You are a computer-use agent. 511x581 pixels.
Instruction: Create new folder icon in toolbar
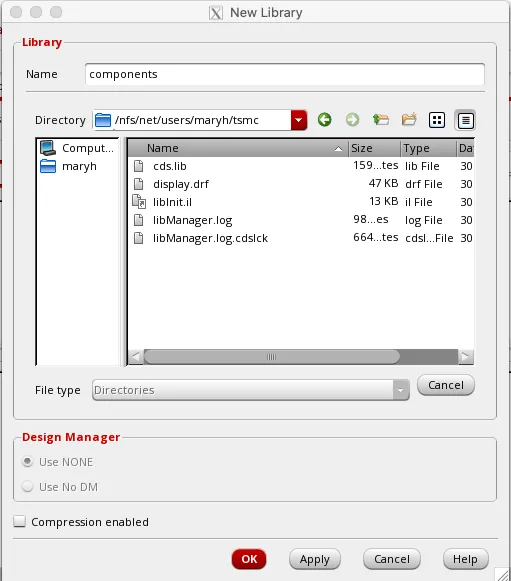point(409,120)
